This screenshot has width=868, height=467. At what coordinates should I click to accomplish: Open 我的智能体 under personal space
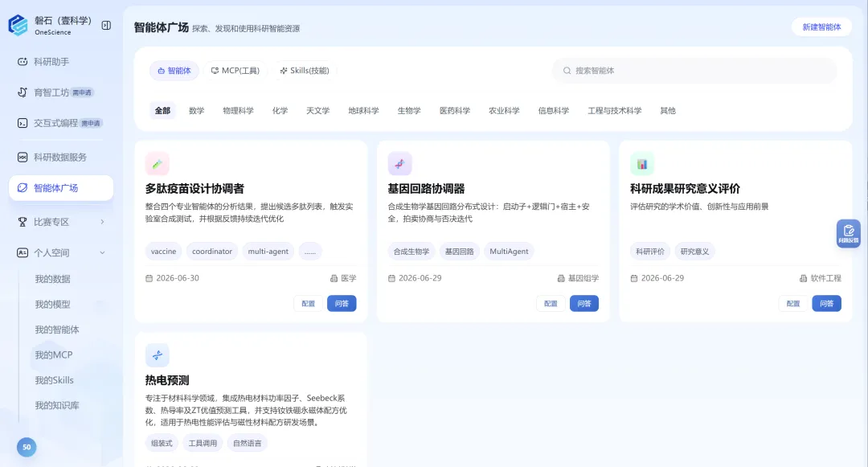pos(57,330)
